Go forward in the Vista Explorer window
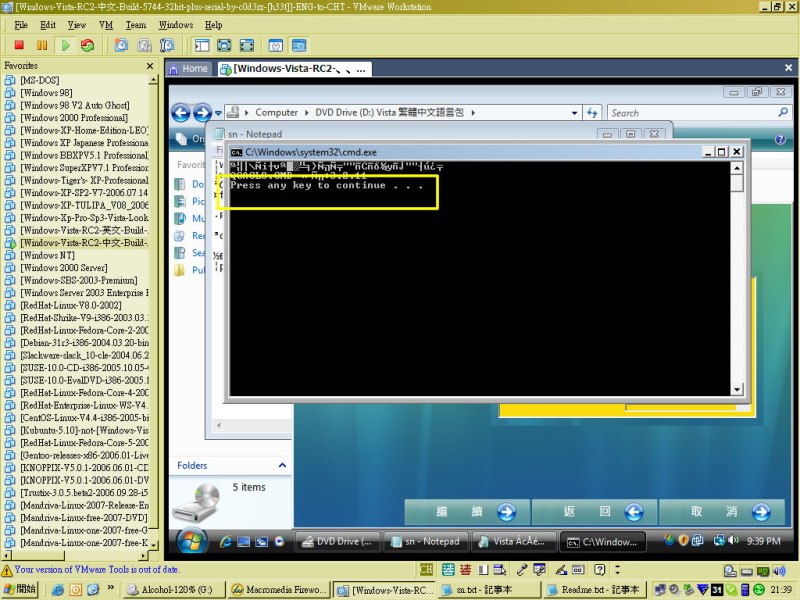Screen dimensions: 800x600 coord(202,113)
